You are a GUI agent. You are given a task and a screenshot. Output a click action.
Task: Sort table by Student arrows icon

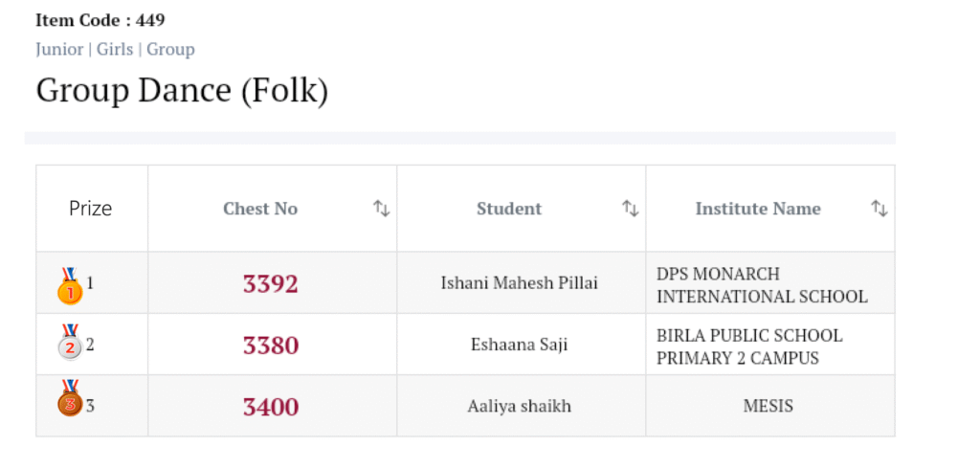pos(630,209)
